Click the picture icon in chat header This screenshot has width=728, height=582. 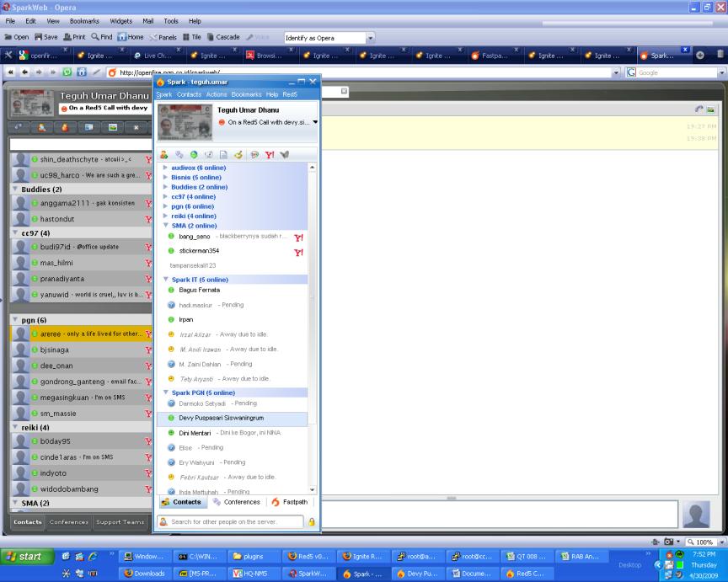711,109
